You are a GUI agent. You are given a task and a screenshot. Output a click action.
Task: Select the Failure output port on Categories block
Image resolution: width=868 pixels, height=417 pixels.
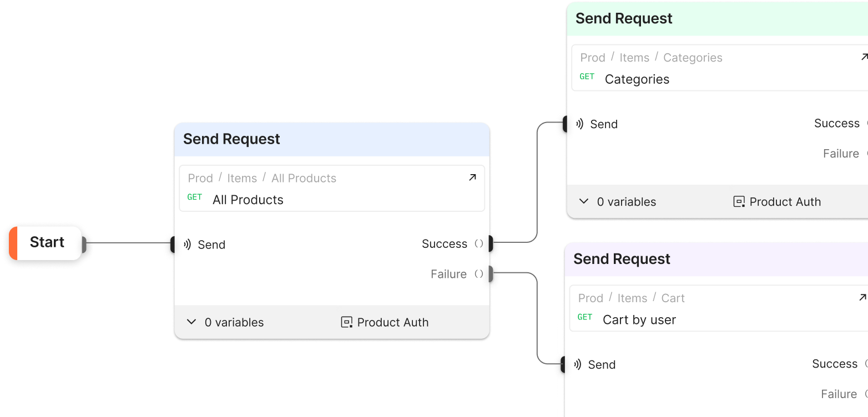point(866,154)
